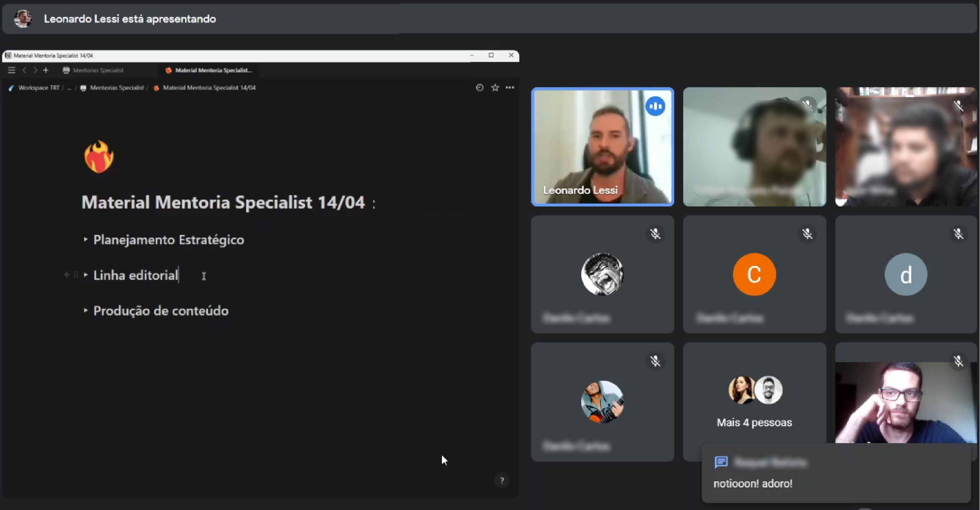Click the help question mark button

tap(502, 481)
